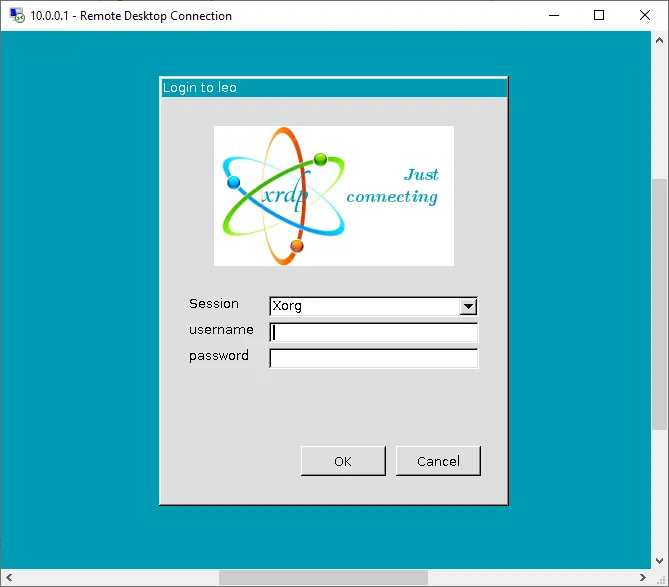Click the horizontal scrollbar right arrow
The width and height of the screenshot is (669, 587).
(643, 578)
